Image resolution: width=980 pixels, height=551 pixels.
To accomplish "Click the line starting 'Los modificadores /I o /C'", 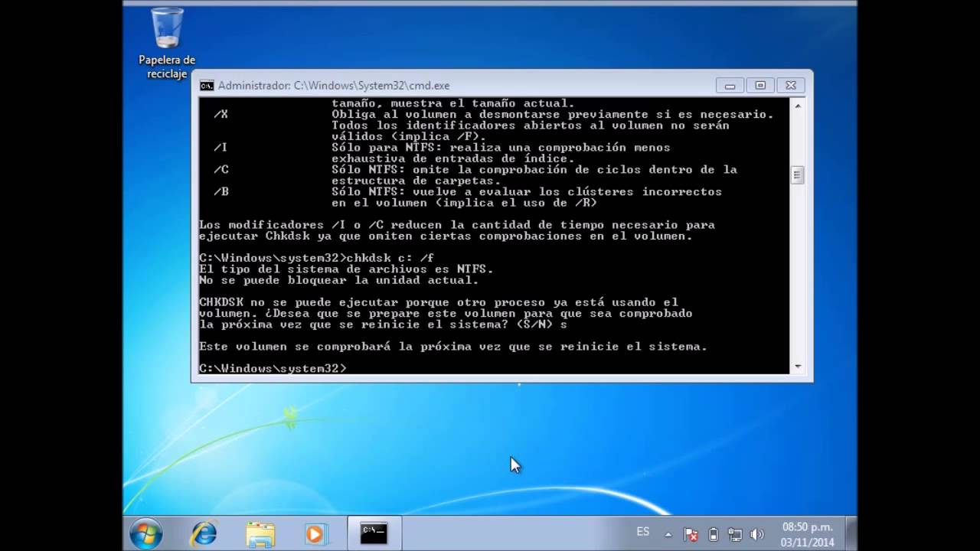I will (x=456, y=225).
